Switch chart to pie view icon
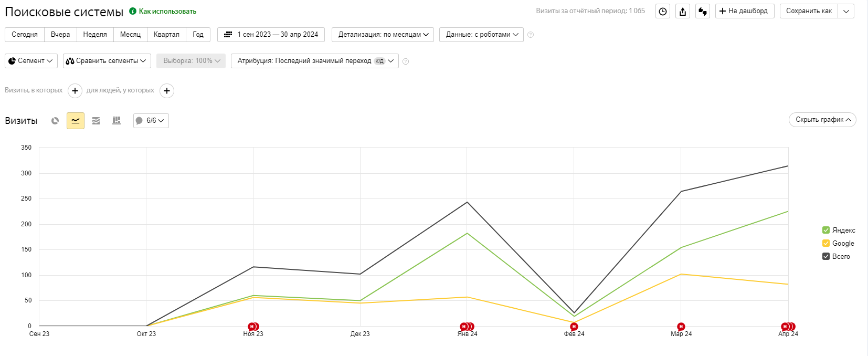 pyautogui.click(x=55, y=121)
